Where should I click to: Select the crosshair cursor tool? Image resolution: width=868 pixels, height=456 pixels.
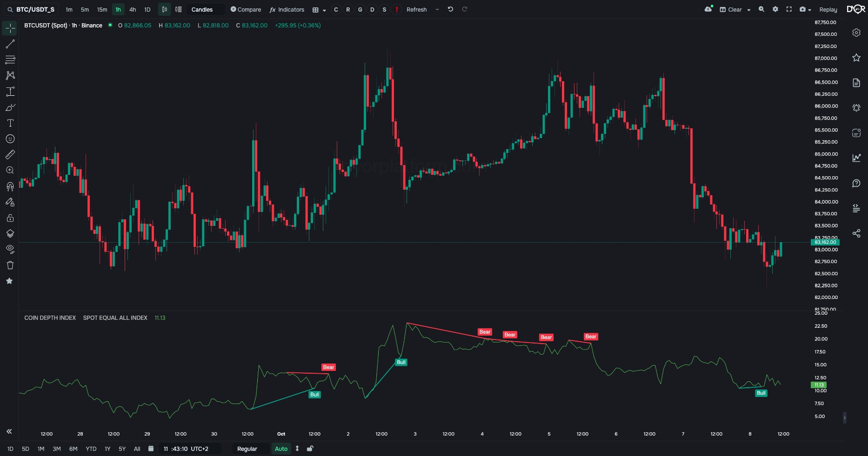[10, 28]
